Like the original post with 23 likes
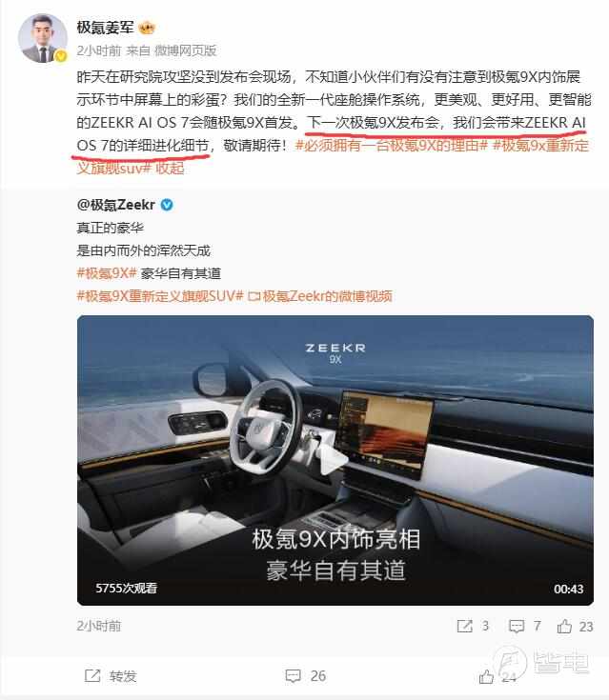 [x=564, y=626]
